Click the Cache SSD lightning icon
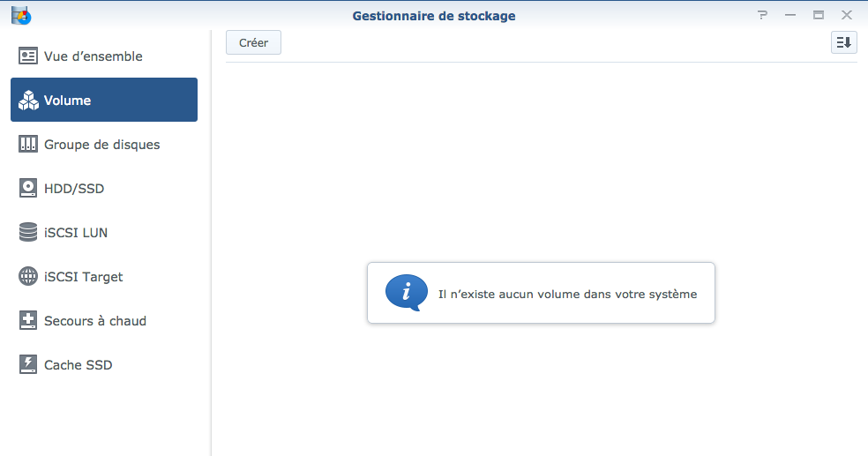This screenshot has height=456, width=868. point(27,364)
